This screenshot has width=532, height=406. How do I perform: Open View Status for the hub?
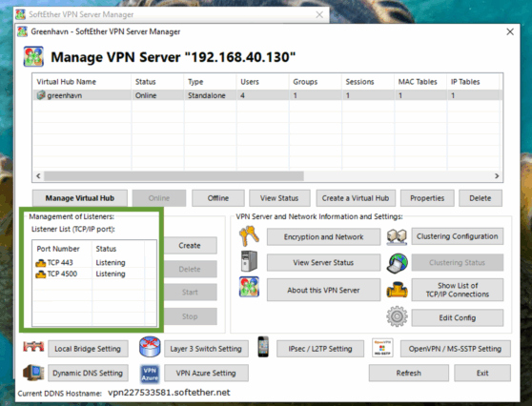tap(279, 198)
